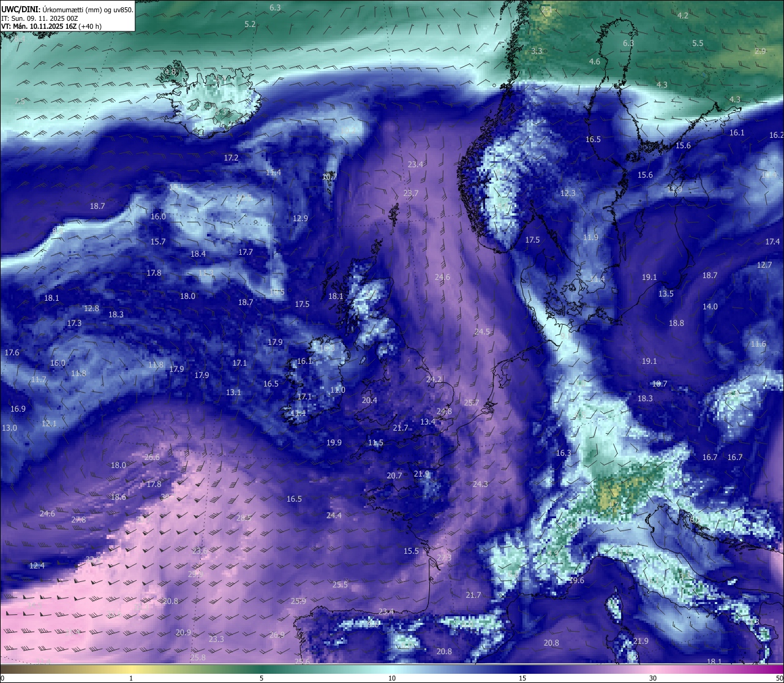Click the color bar tick labeled 5
This screenshot has width=784, height=683.
[x=262, y=678]
